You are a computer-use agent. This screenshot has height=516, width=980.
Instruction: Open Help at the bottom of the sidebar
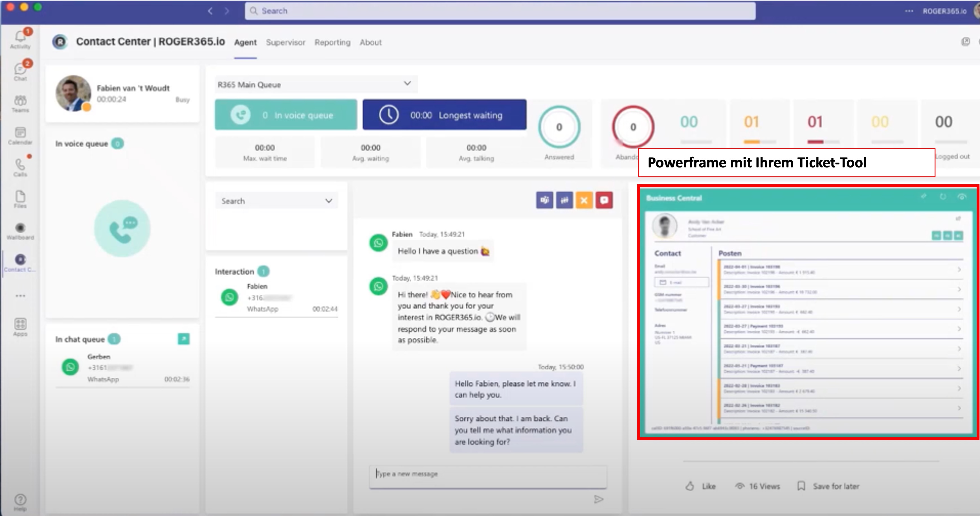pyautogui.click(x=20, y=502)
